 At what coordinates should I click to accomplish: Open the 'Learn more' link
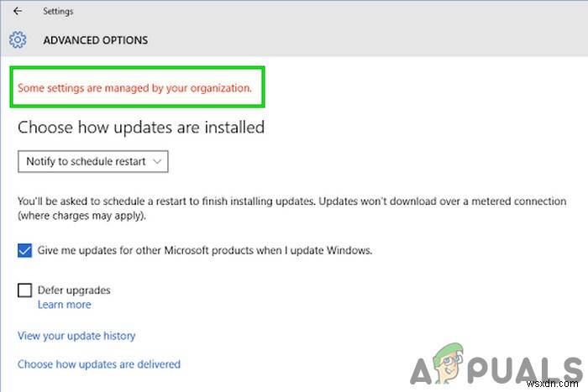coord(64,305)
